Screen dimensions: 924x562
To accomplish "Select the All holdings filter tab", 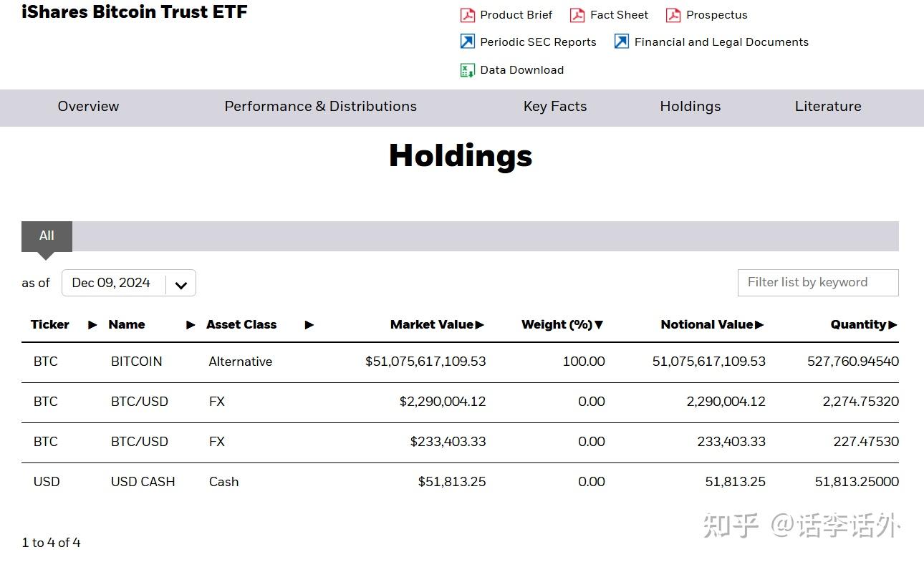I will 47,236.
